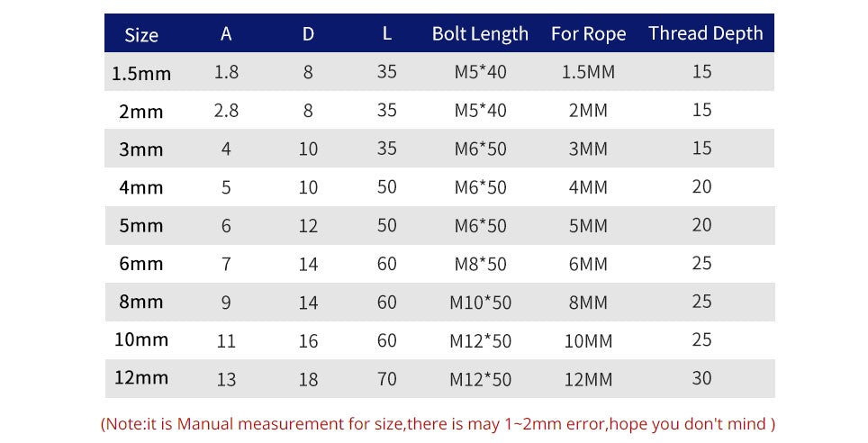This screenshot has height=443, width=868.
Task: Click the red manual measurement note
Action: [439, 423]
